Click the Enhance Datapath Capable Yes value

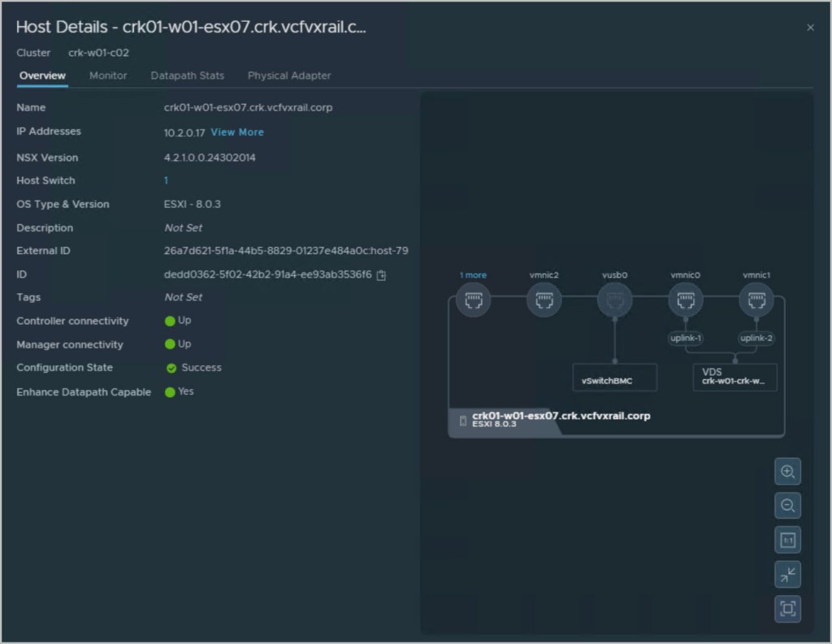click(180, 391)
